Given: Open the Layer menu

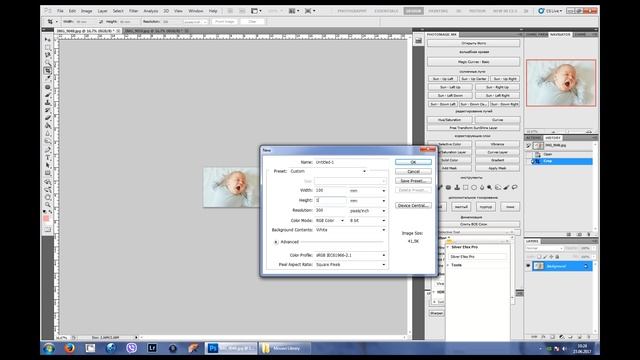Looking at the screenshot, I should coord(102,11).
